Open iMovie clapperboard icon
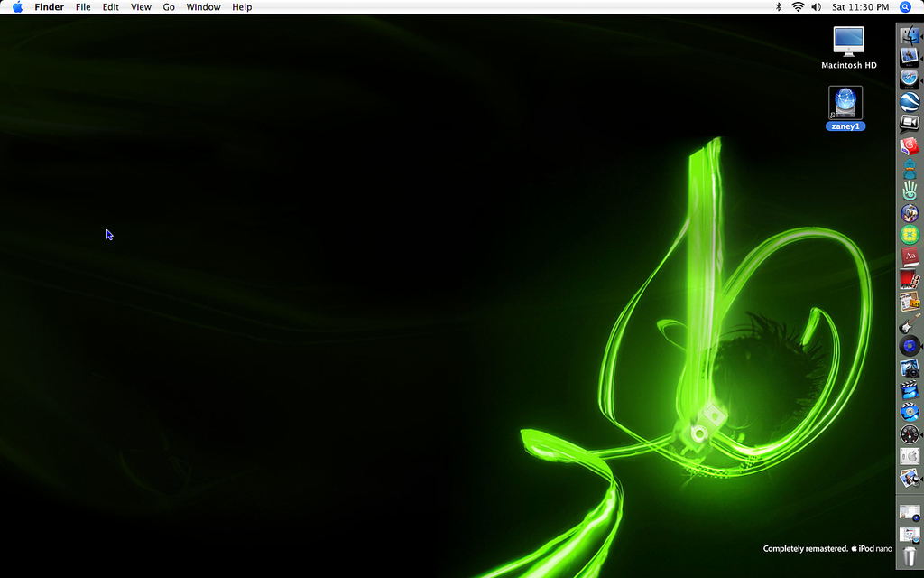The image size is (924, 578). [x=910, y=390]
